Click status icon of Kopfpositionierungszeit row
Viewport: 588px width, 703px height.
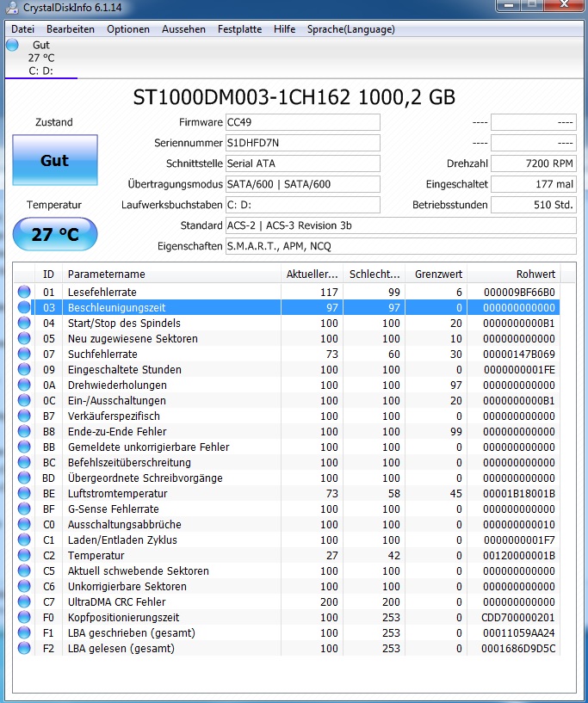(24, 617)
